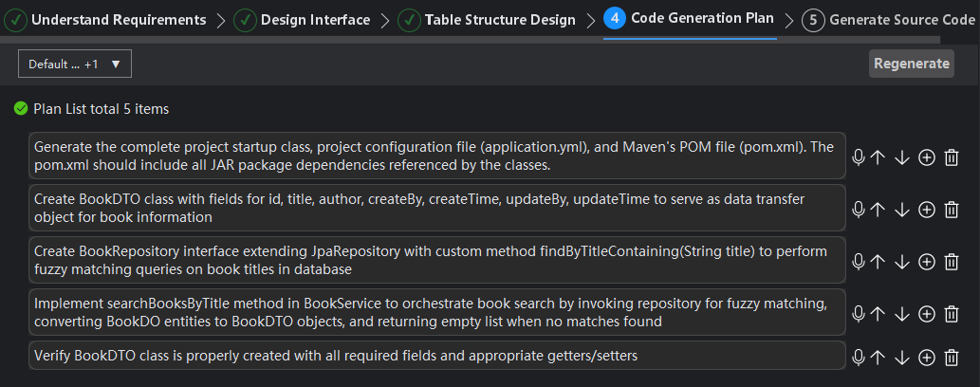Open the Default +1 dropdown

[75, 64]
